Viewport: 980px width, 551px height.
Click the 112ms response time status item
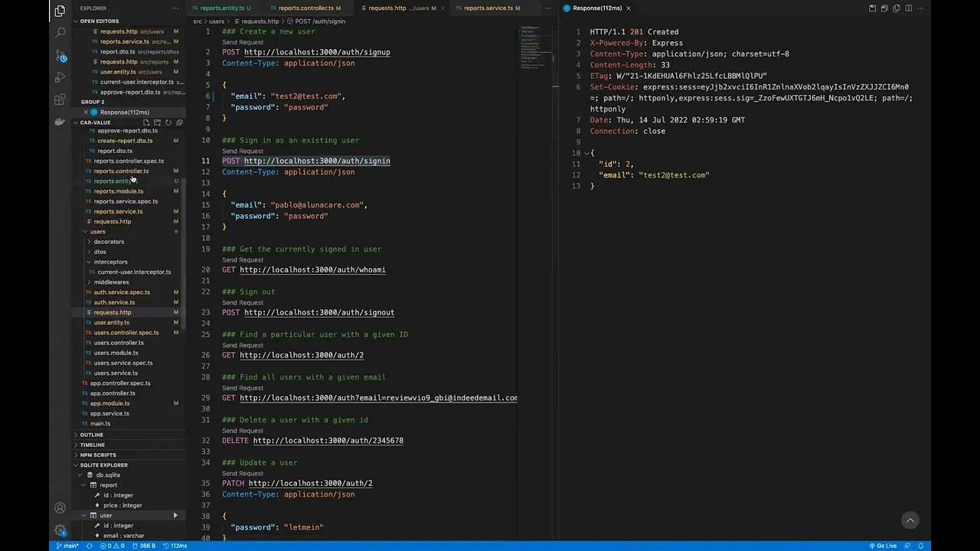175,546
